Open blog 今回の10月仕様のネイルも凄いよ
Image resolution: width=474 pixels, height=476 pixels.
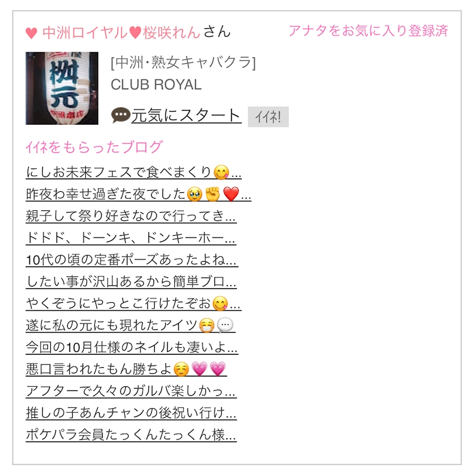[x=132, y=347]
